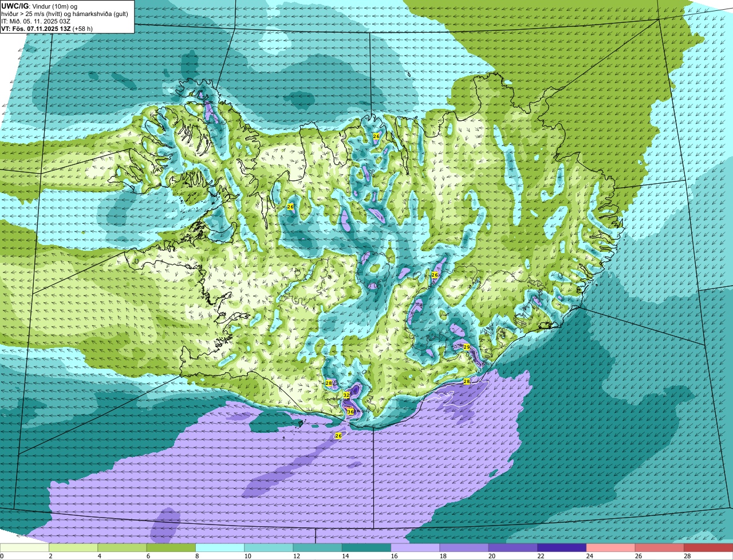Click the gust label 28 beside the white offshore contour
Viewport: 733px width, 560px height.
(x=466, y=381)
